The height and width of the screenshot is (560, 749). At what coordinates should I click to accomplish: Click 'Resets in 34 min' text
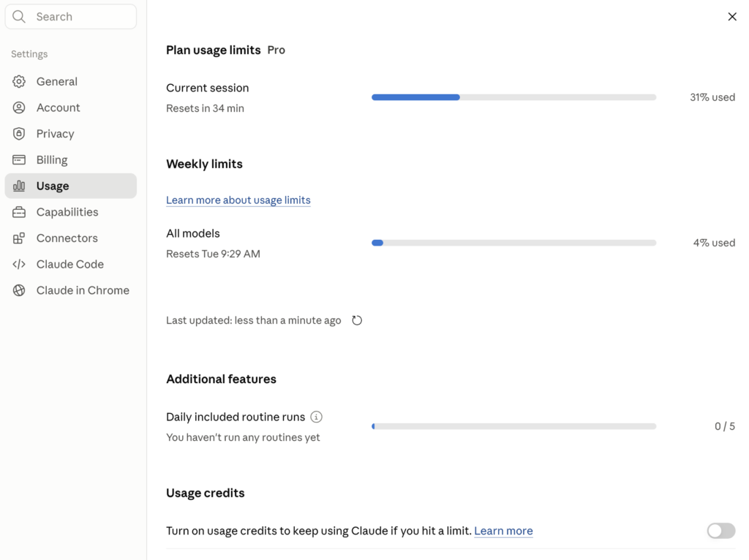click(206, 108)
